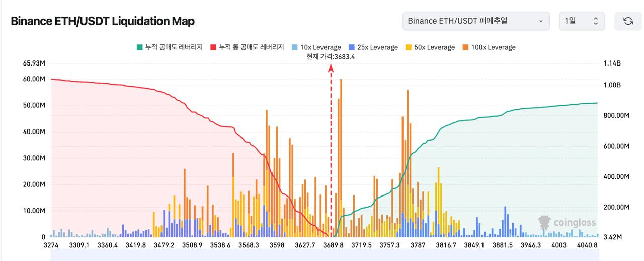Click the 3508.9 x-axis price label
The image size is (644, 261).
[193, 245]
